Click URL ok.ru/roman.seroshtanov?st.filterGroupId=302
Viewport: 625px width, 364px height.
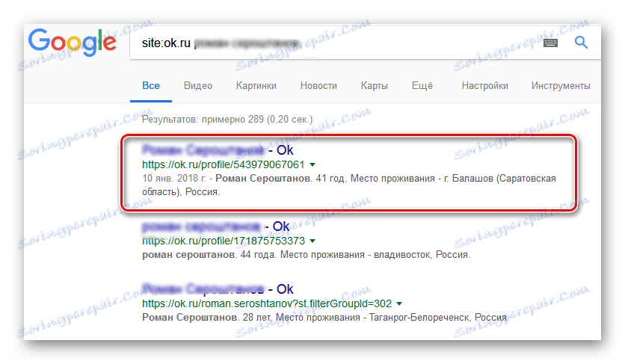coord(267,303)
